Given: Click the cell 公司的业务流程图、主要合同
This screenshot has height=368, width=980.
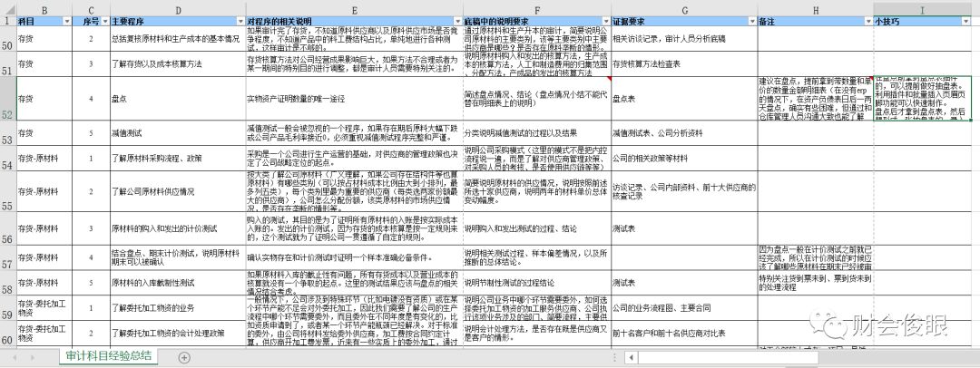Looking at the screenshot, I should click(684, 308).
